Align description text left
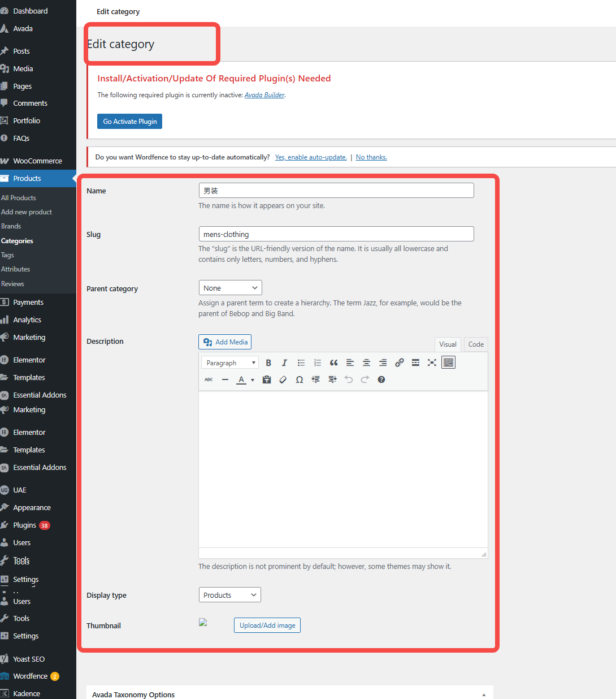Image resolution: width=616 pixels, height=699 pixels. click(x=350, y=363)
